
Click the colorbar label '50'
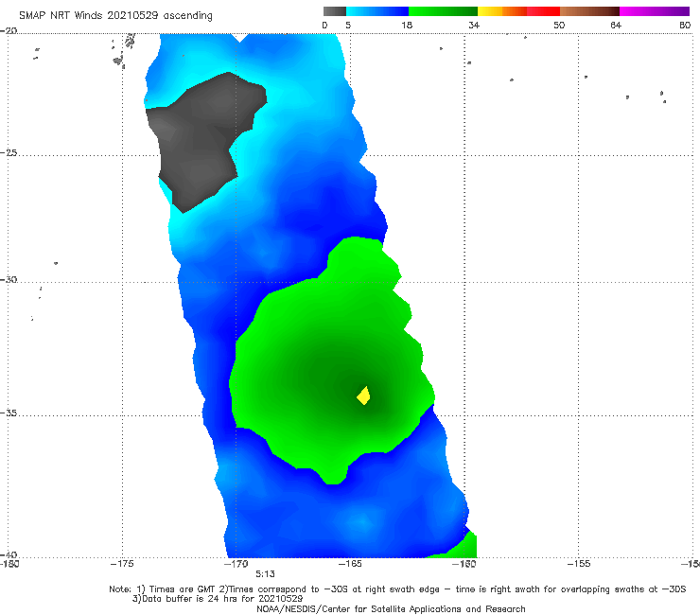(x=559, y=26)
